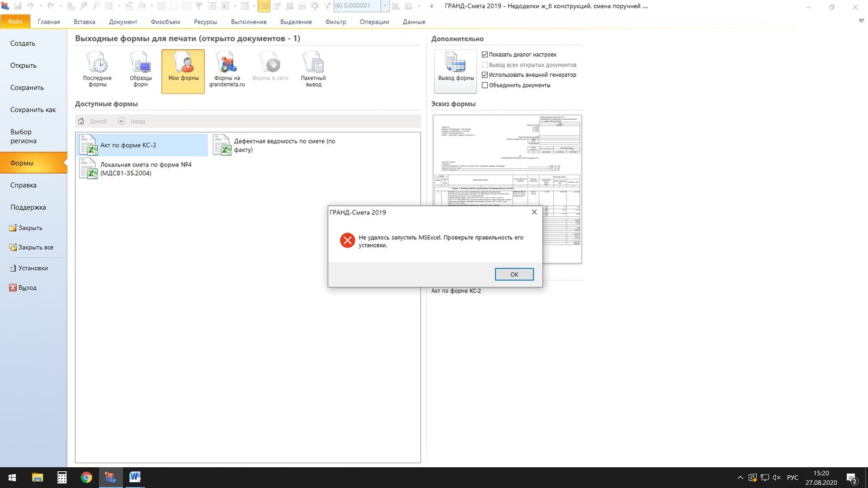Click the Undo icon in quick access toolbar
The image size is (868, 488).
30,6
